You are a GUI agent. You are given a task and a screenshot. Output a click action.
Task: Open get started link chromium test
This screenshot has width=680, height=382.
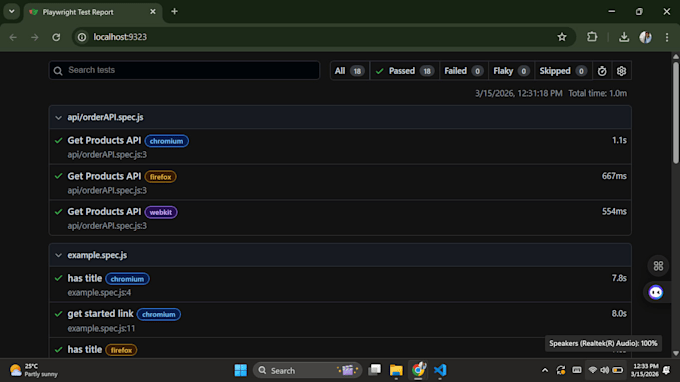(100, 314)
